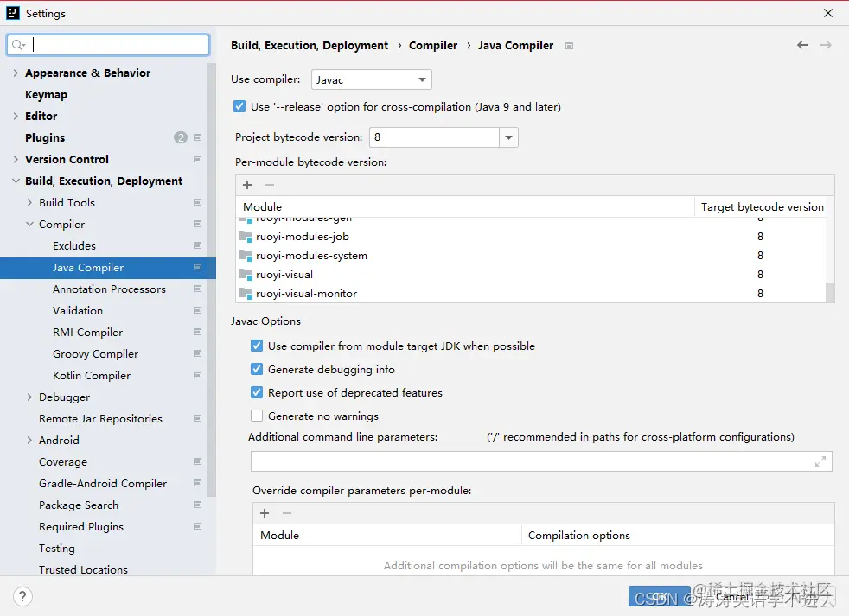849x616 pixels.
Task: Click the ruoyi-visual module folder icon
Action: (x=246, y=275)
